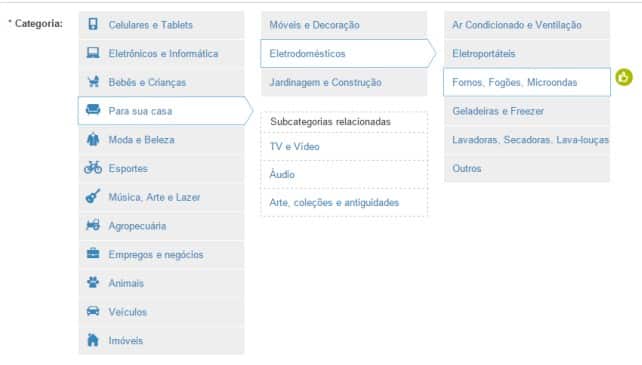Click the bicycle icon for Esportes
This screenshot has height=365, width=642.
(93, 167)
